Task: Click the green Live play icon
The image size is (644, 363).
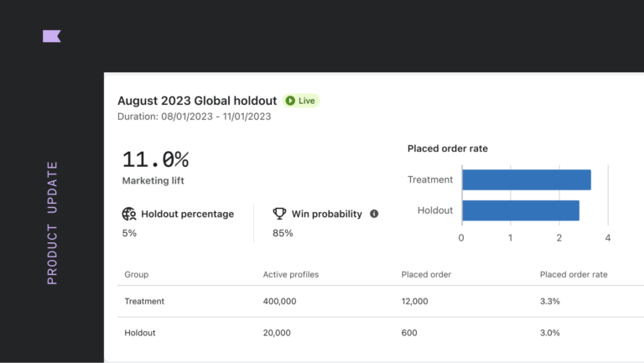Action: (290, 101)
